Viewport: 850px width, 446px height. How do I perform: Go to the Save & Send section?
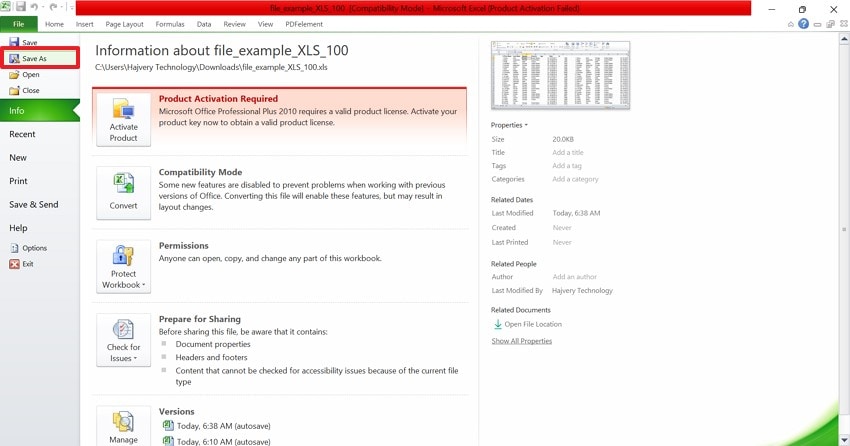click(x=34, y=204)
